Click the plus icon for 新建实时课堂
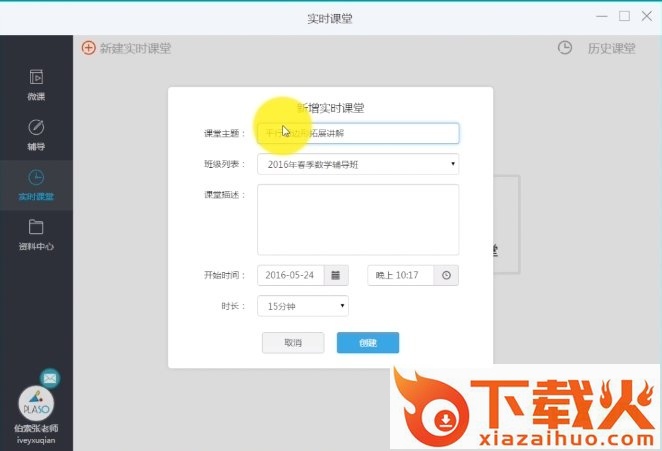The height and width of the screenshot is (451, 662). (88, 48)
